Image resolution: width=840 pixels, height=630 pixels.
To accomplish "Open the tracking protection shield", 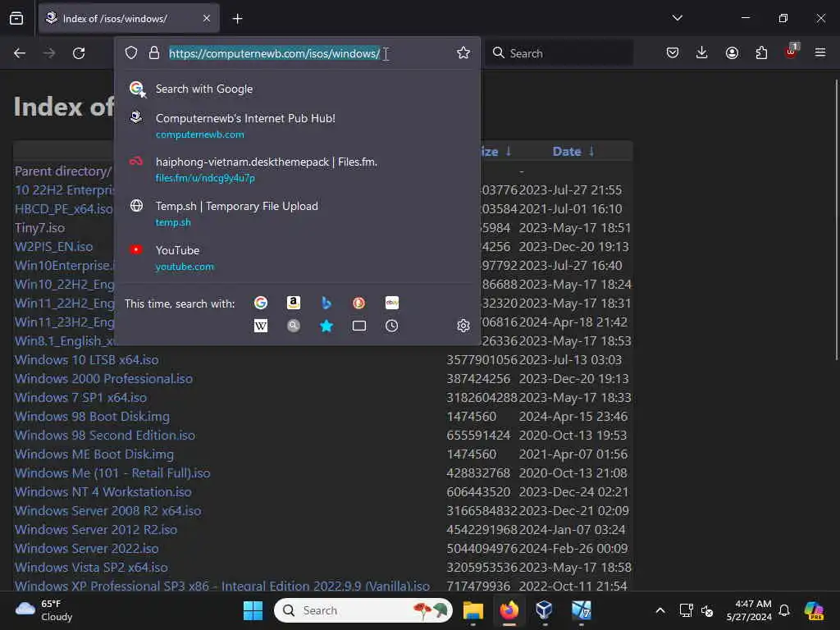I will coord(131,52).
